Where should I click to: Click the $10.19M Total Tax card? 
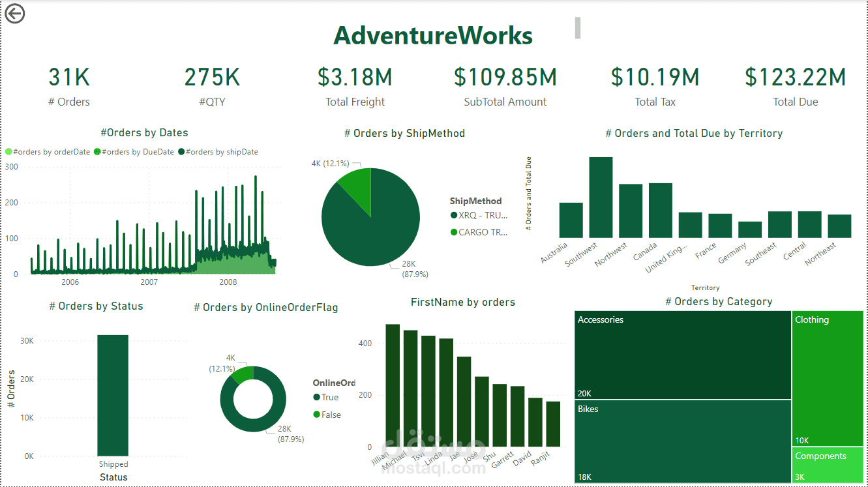(655, 86)
